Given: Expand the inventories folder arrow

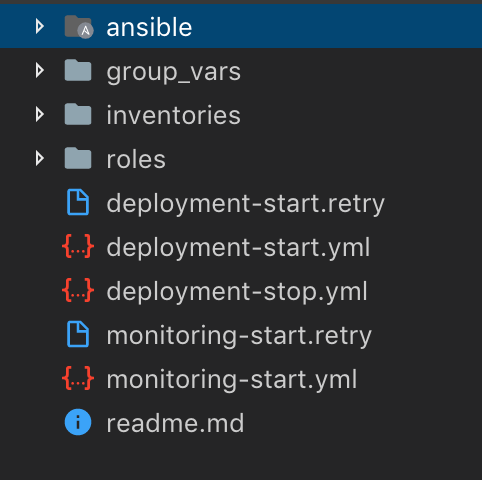Looking at the screenshot, I should tap(40, 114).
